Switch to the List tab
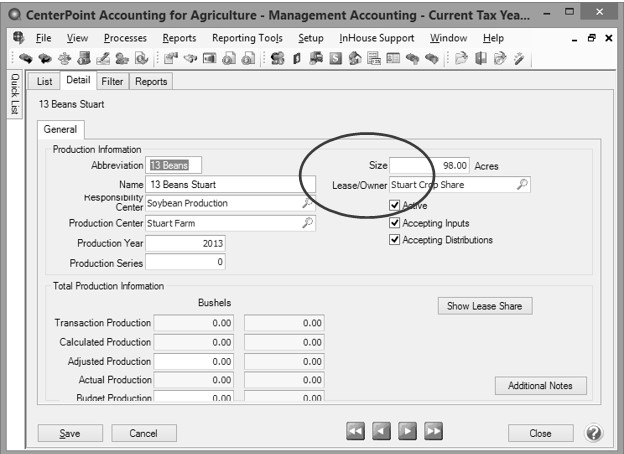This screenshot has width=624, height=454. point(44,81)
